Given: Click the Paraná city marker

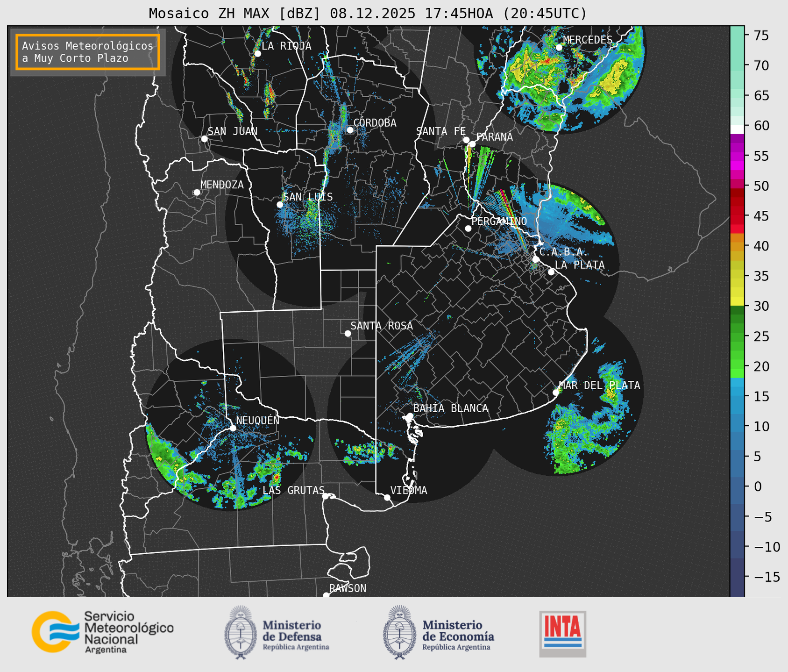Looking at the screenshot, I should (x=472, y=144).
